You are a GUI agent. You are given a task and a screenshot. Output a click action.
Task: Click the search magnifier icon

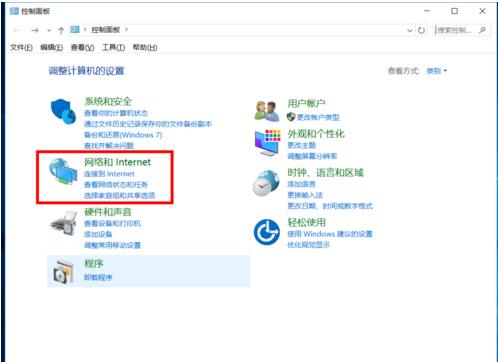(x=482, y=30)
